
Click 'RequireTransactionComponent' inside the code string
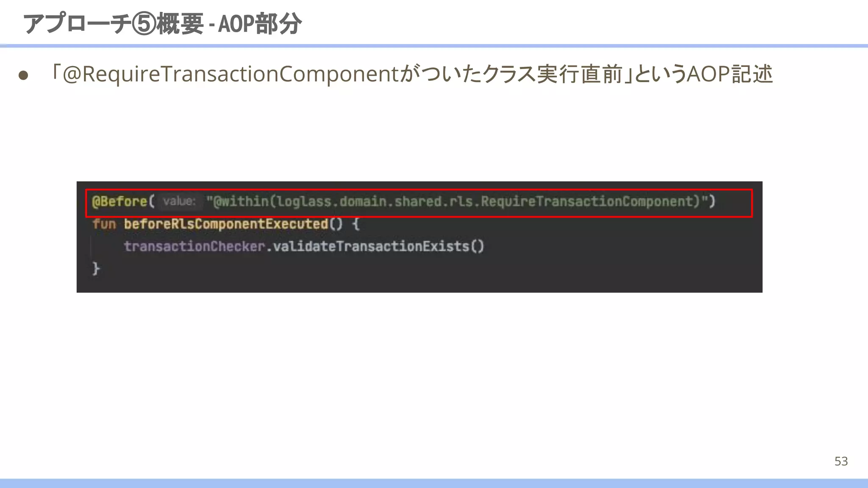click(x=589, y=201)
